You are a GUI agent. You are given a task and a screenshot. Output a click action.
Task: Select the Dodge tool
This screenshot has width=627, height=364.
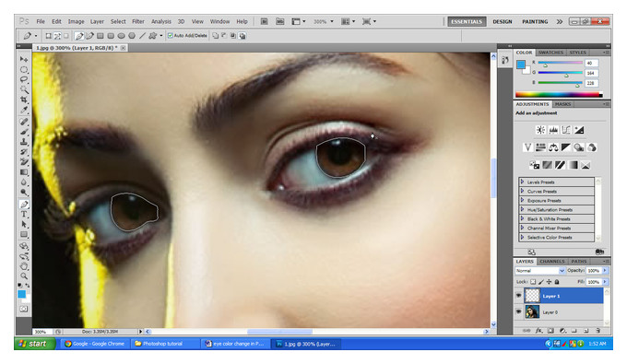[24, 193]
